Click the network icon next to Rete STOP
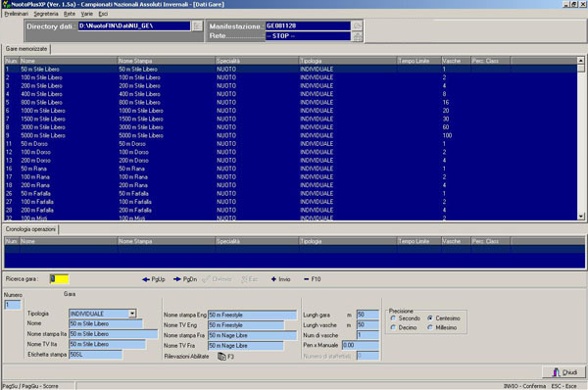The height and width of the screenshot is (390, 588). tap(358, 36)
